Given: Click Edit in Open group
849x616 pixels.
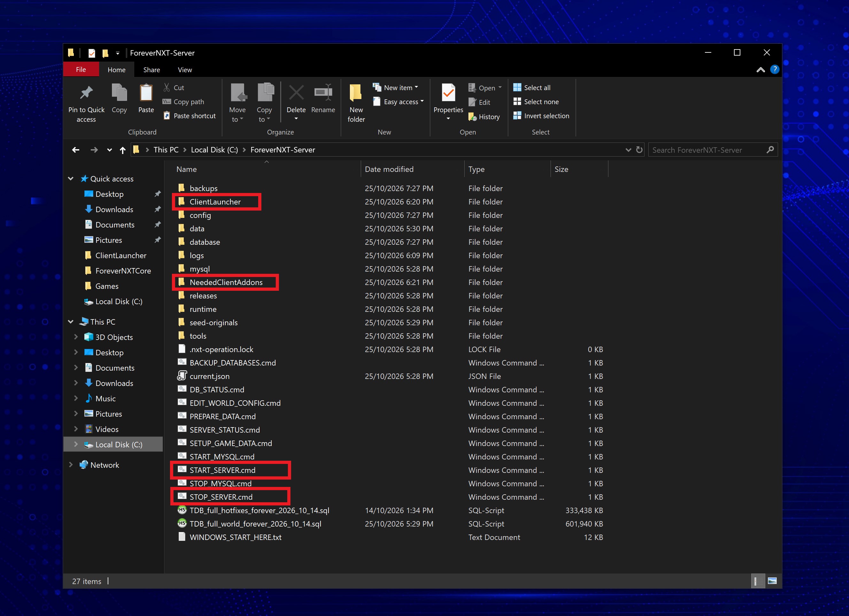Looking at the screenshot, I should click(x=480, y=102).
